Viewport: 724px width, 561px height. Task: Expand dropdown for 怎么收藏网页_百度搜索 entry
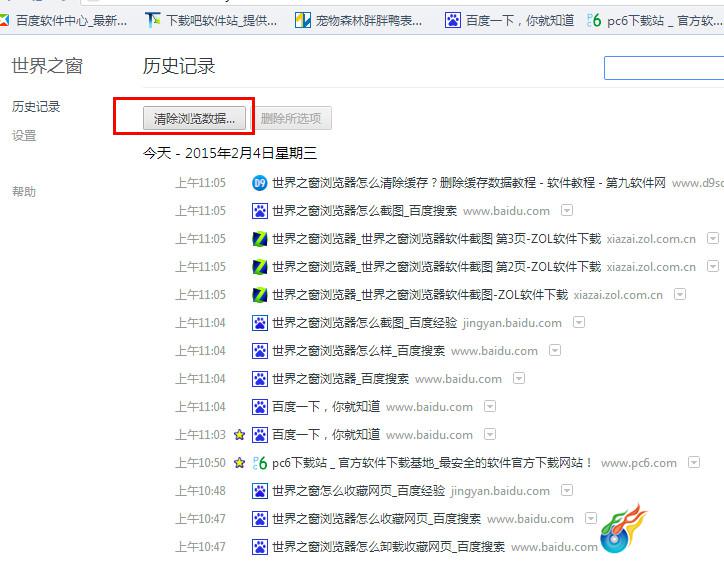[591, 518]
